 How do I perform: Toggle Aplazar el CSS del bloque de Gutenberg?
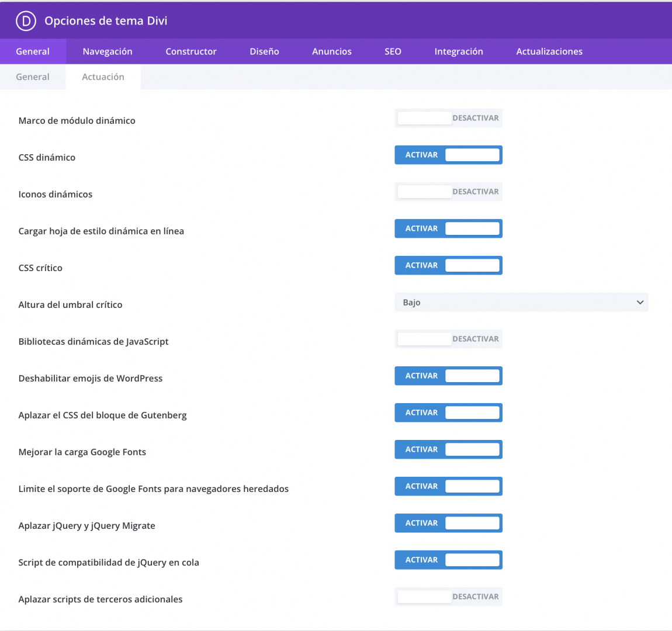point(448,413)
